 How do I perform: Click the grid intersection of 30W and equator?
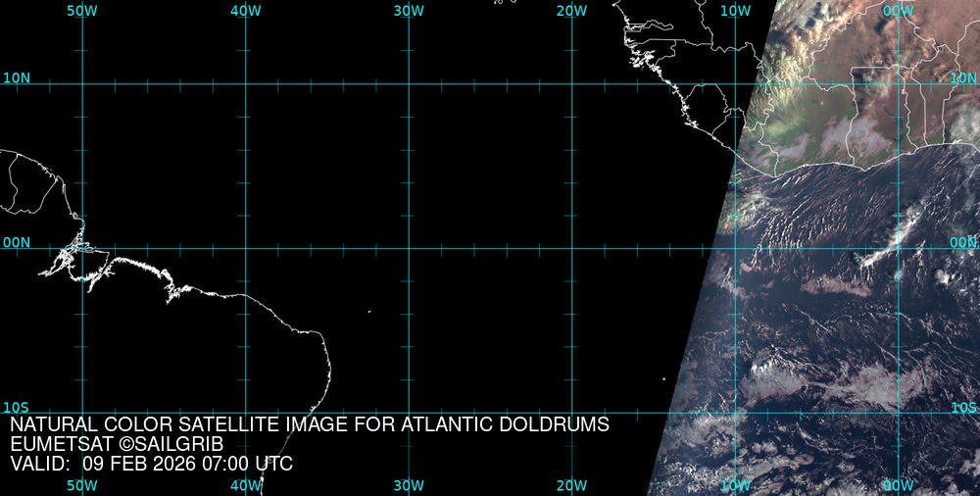pyautogui.click(x=409, y=248)
